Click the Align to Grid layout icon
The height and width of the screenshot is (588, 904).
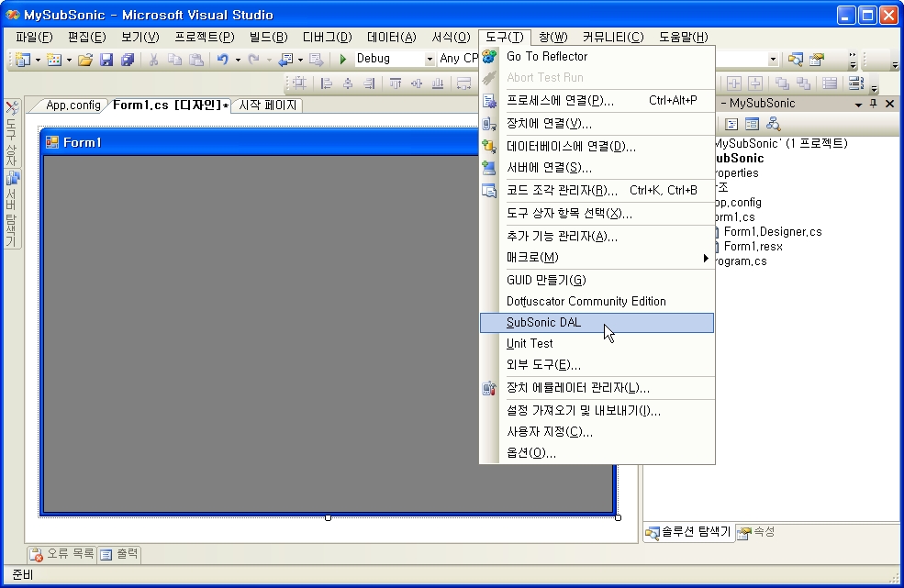[x=299, y=83]
